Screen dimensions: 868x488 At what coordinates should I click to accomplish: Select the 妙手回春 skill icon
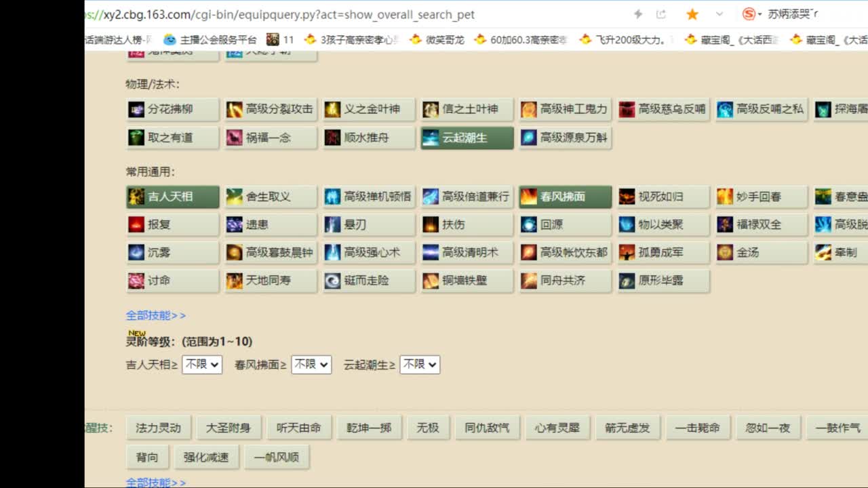click(725, 197)
